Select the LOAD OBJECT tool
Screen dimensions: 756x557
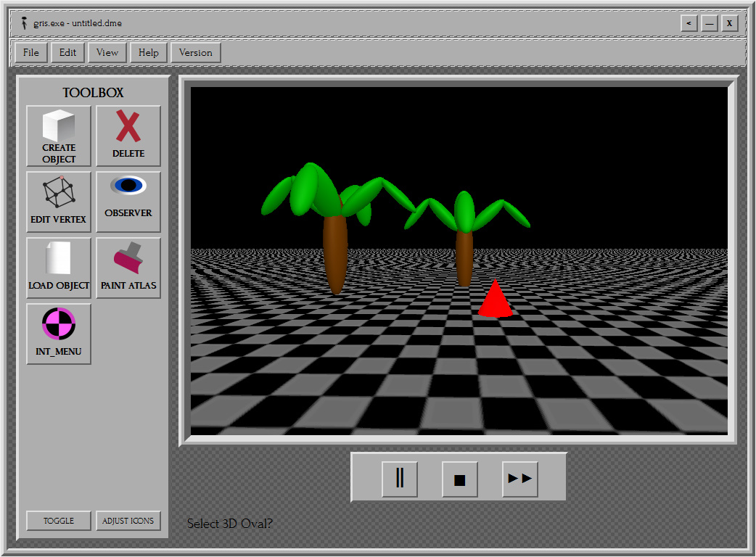[x=58, y=268]
